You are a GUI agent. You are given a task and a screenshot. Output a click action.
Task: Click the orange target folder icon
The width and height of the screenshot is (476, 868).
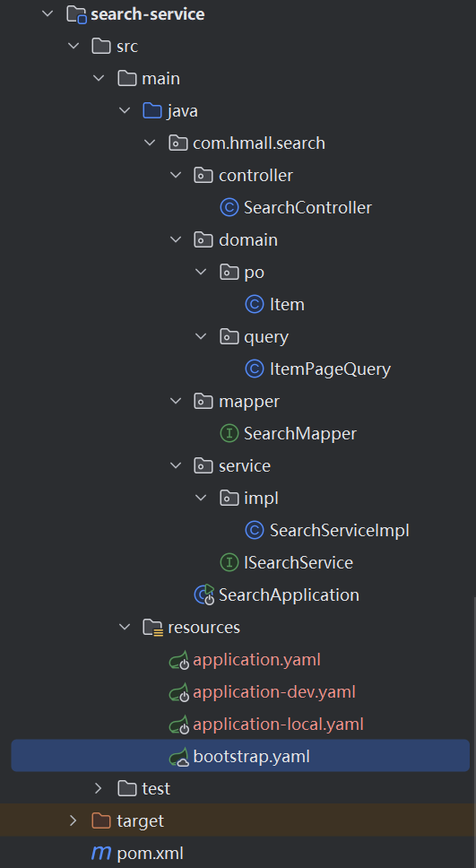click(x=101, y=820)
